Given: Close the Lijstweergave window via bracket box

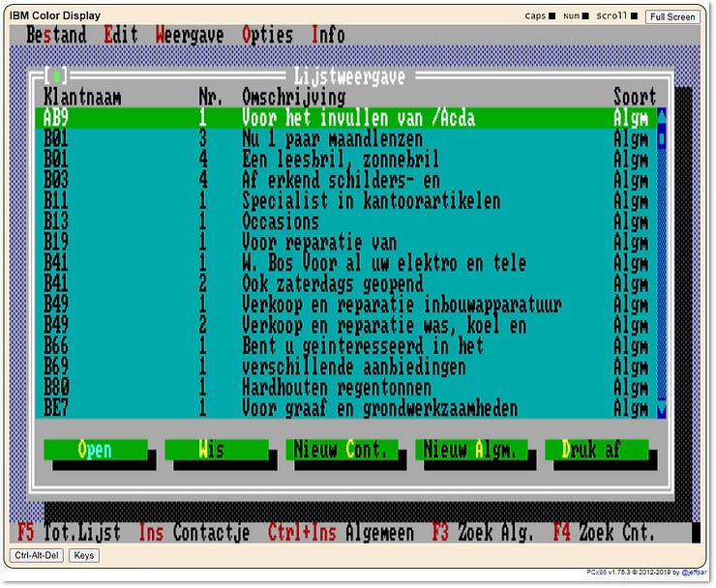Looking at the screenshot, I should (x=56, y=75).
